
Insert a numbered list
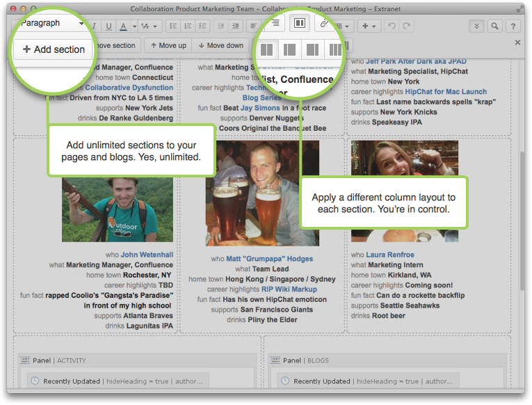coord(188,26)
